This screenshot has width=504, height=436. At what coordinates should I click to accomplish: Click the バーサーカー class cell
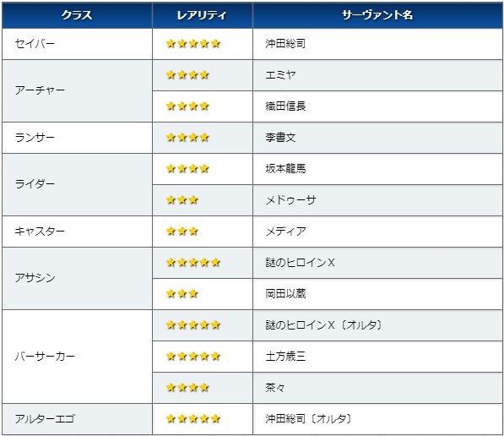pos(77,357)
